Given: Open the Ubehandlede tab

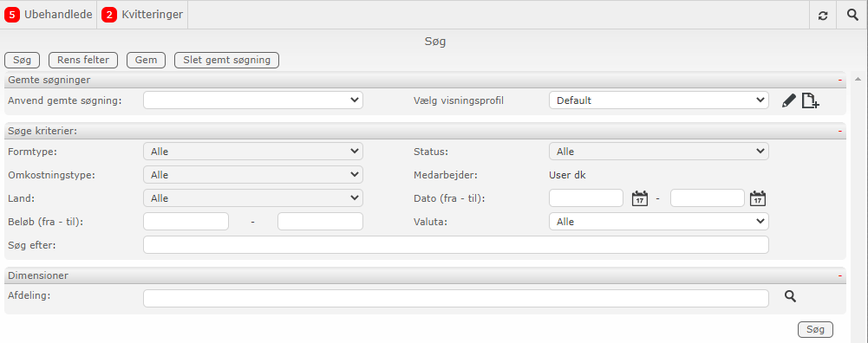Looking at the screenshot, I should (49, 15).
